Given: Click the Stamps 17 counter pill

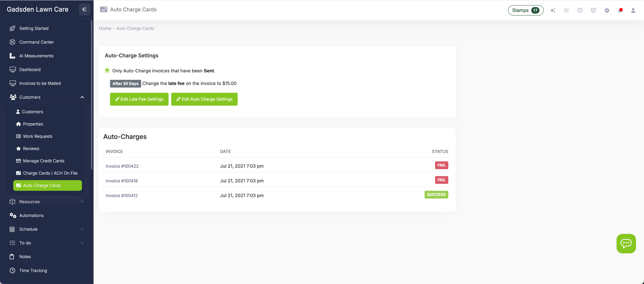Looking at the screenshot, I should point(525,10).
